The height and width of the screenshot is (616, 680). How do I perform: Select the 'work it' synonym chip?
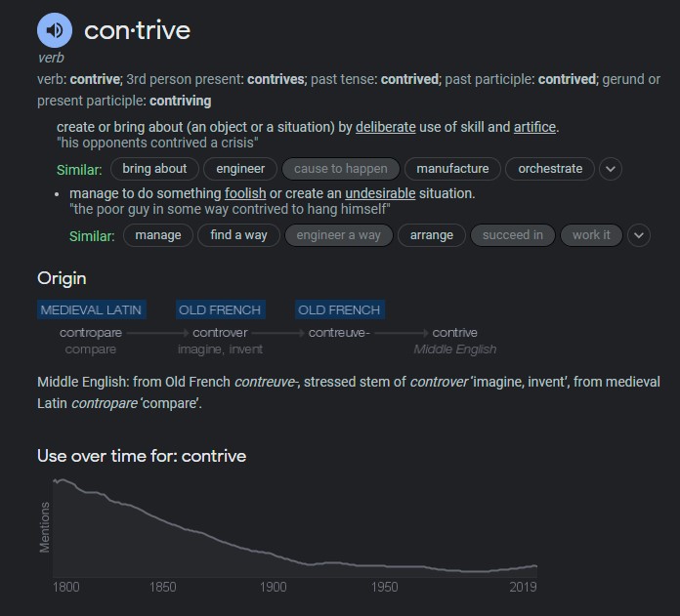591,235
